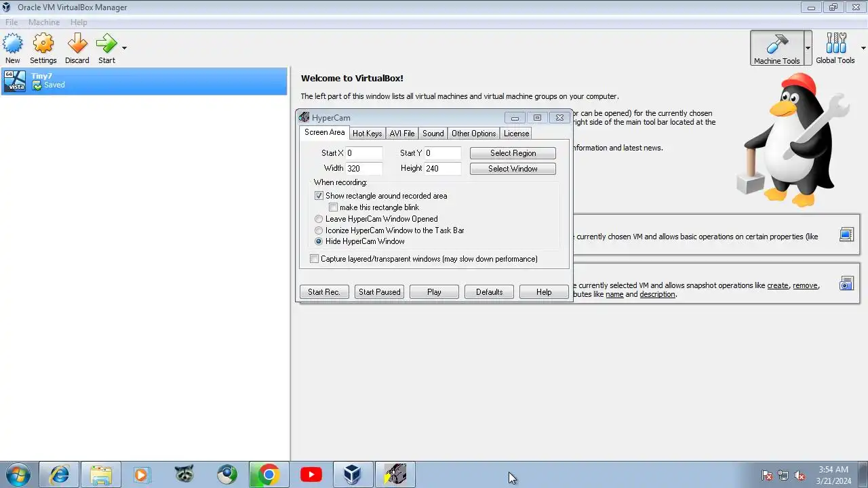Viewport: 868px width, 488px height.
Task: Open HyperCam License tab
Action: pos(516,134)
